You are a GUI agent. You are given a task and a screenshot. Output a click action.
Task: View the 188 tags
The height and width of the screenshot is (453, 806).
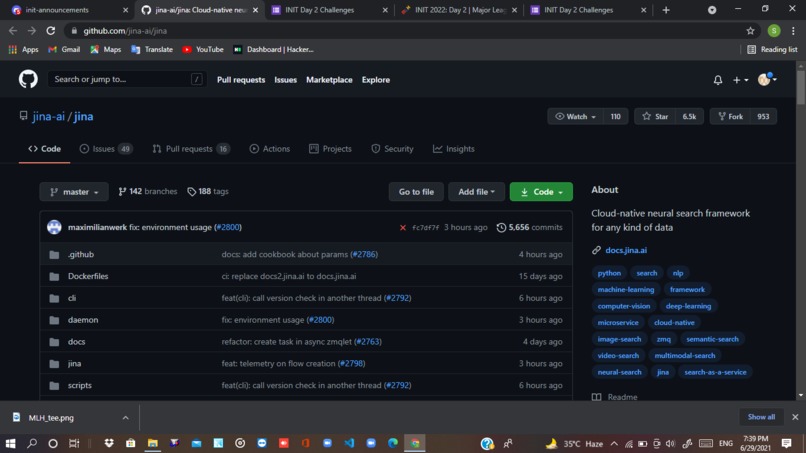pyautogui.click(x=208, y=191)
